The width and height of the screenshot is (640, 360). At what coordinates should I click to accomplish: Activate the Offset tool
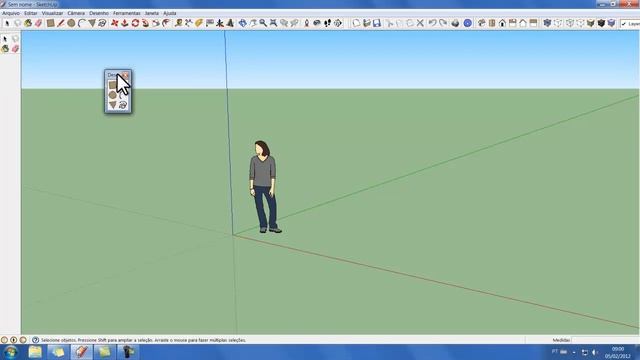click(166, 23)
